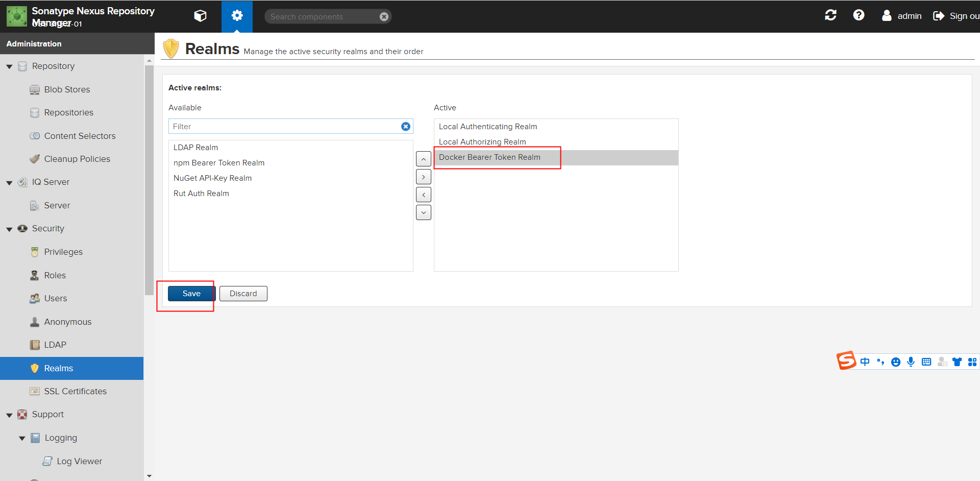The width and height of the screenshot is (980, 481).
Task: Open the Administration gear icon tab
Action: click(x=237, y=16)
